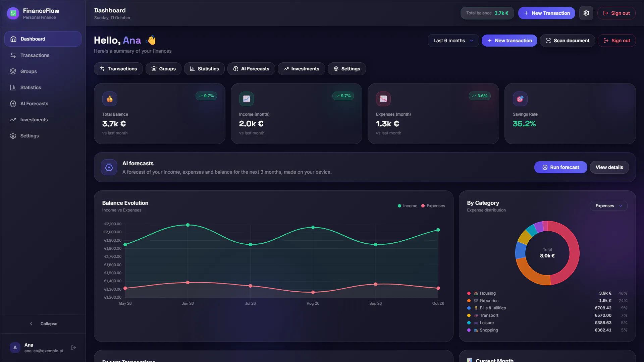This screenshot has height=362, width=644.
Task: Click the Total balance 3.7k € pill
Action: pyautogui.click(x=487, y=13)
